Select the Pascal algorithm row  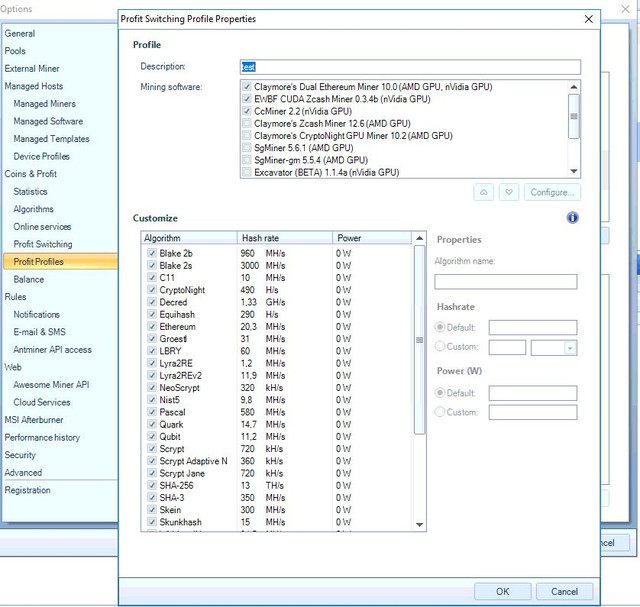point(277,412)
